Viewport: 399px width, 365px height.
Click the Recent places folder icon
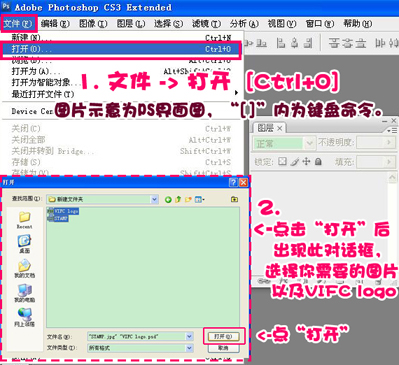(24, 217)
